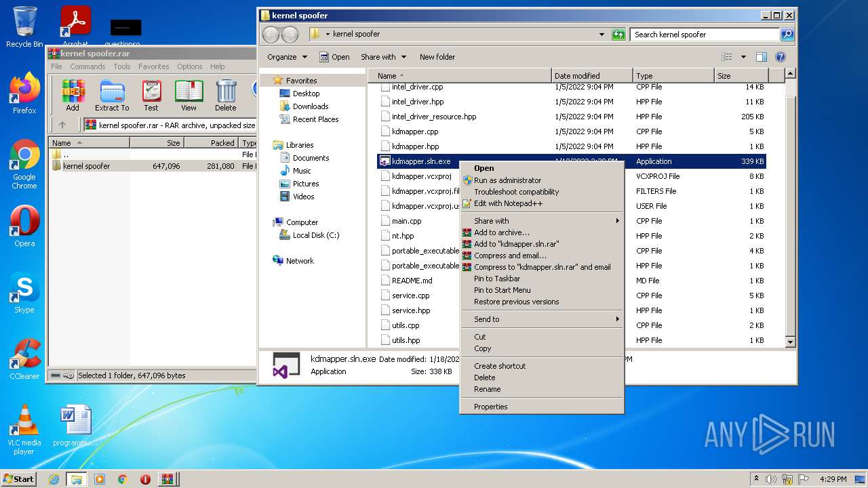Click the WinRAR taskbar icon

(x=167, y=479)
